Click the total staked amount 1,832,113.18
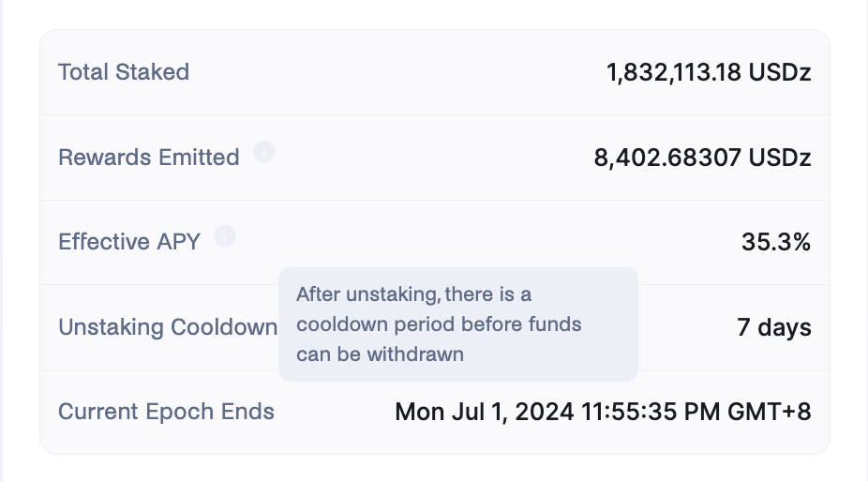Viewport: 868px width, 482px height. [673, 72]
